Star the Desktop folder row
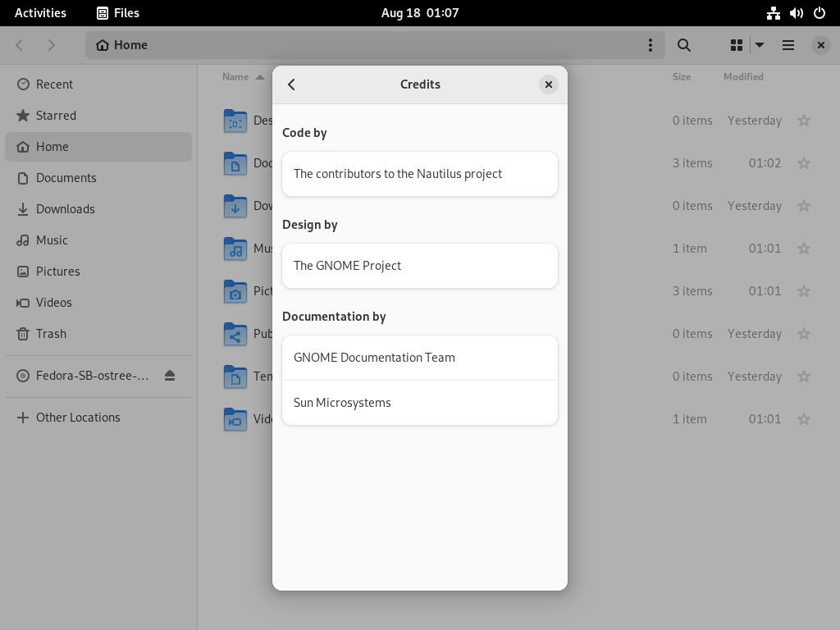The image size is (840, 630). [x=804, y=121]
